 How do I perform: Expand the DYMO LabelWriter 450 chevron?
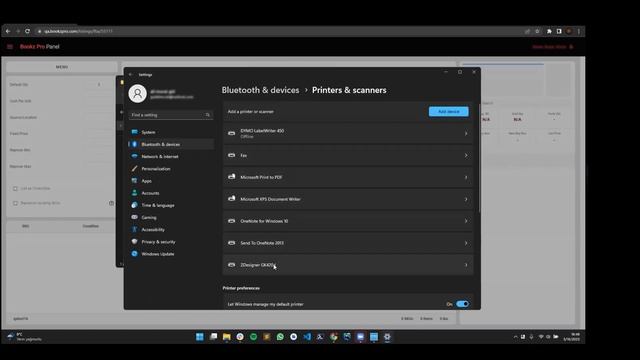466,133
